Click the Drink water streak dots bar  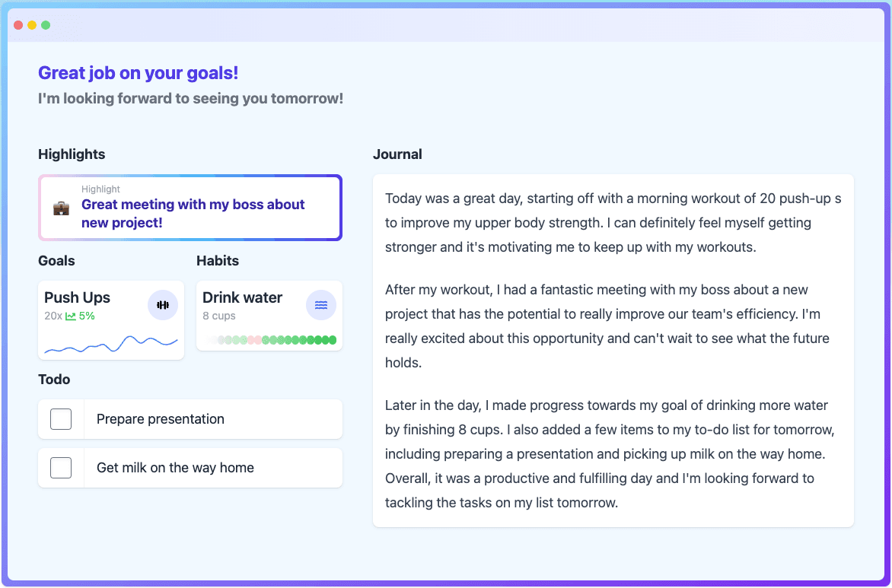[x=270, y=340]
